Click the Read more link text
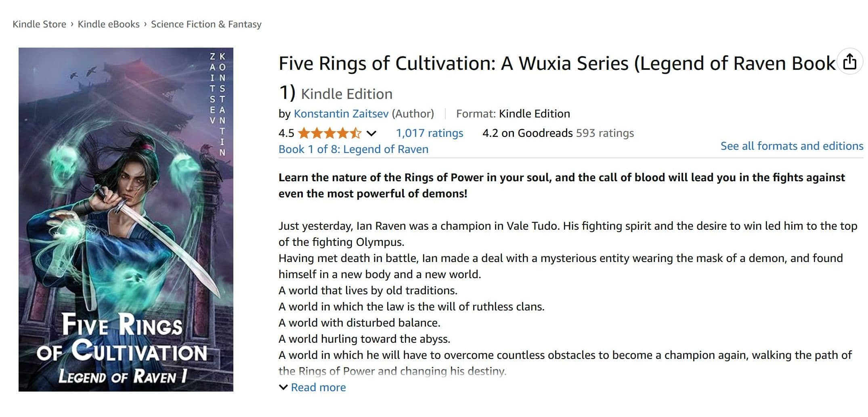This screenshot has height=417, width=868. (319, 388)
